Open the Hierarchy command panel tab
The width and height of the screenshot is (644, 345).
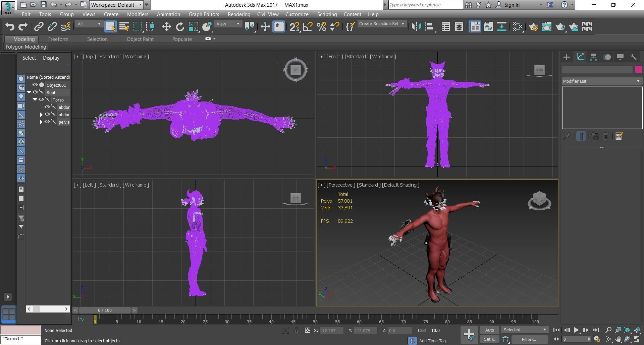click(x=593, y=57)
